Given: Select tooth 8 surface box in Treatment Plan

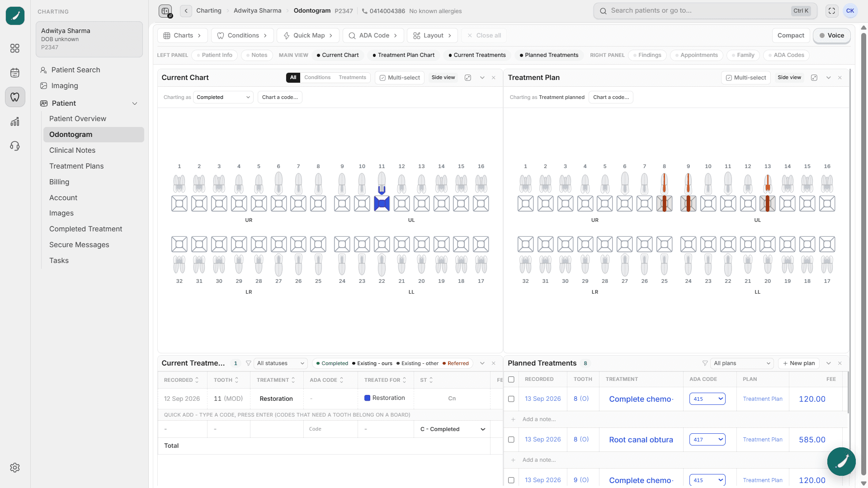Looking at the screenshot, I should 664,204.
